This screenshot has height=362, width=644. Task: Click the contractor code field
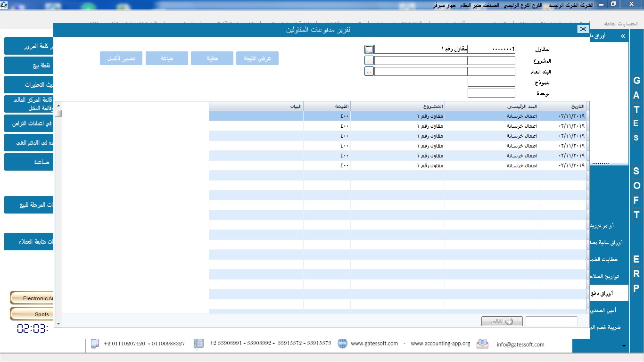(492, 49)
